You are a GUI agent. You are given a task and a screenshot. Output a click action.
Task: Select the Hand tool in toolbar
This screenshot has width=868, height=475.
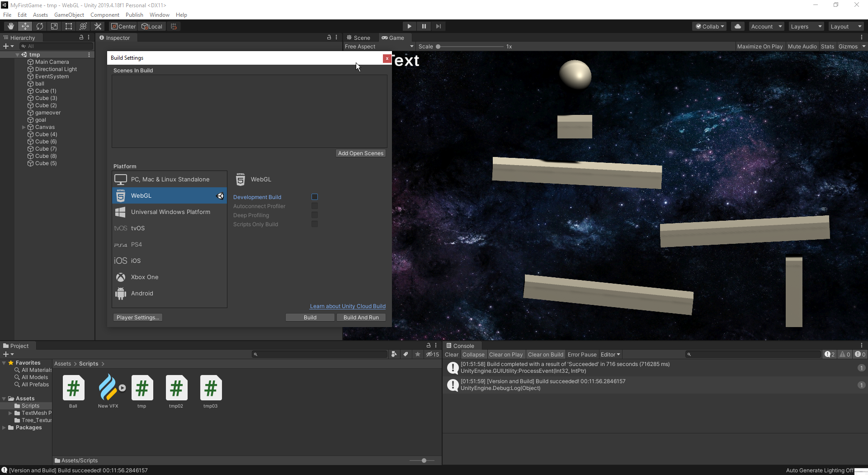tap(11, 26)
